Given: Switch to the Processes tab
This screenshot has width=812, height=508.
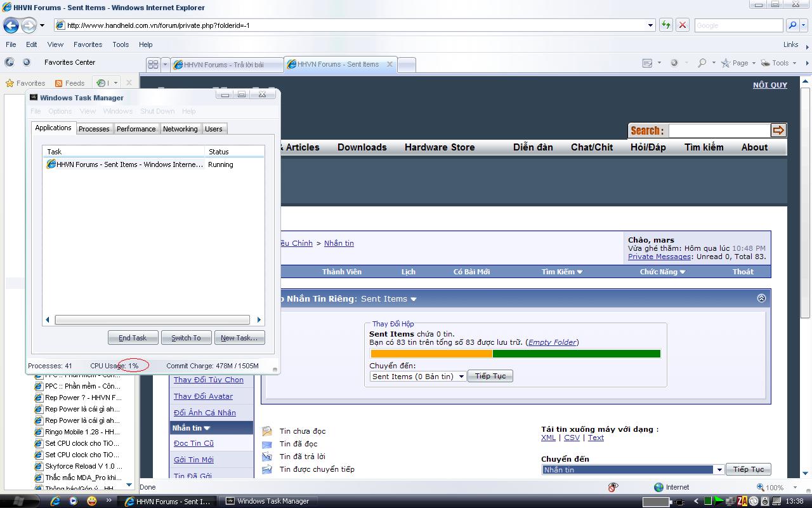Looking at the screenshot, I should point(94,129).
